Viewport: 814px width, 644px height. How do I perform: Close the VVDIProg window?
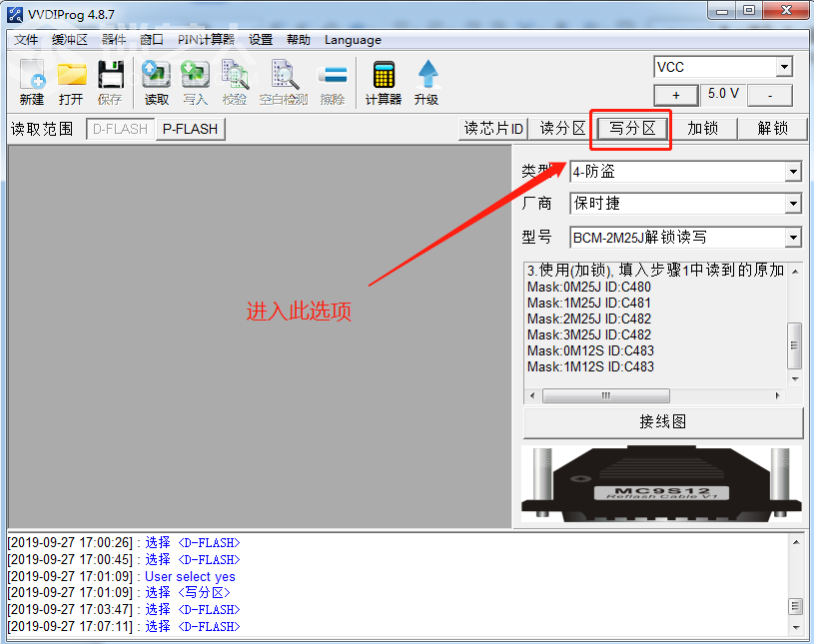(786, 10)
